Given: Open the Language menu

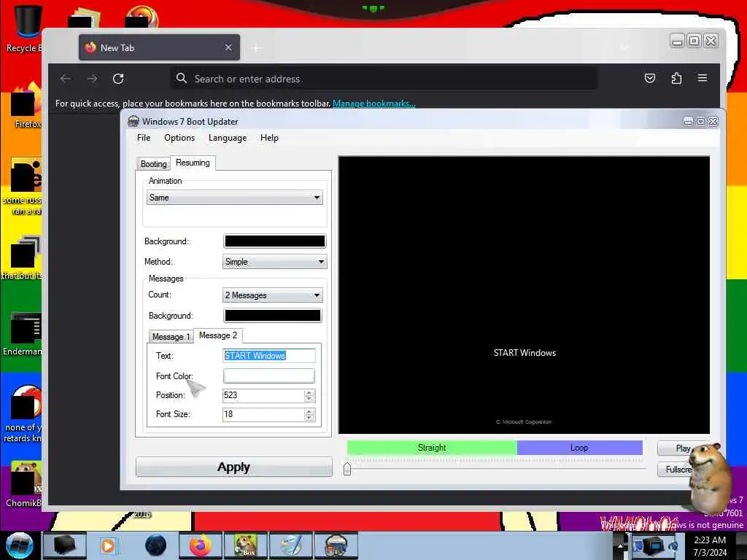Looking at the screenshot, I should [228, 138].
